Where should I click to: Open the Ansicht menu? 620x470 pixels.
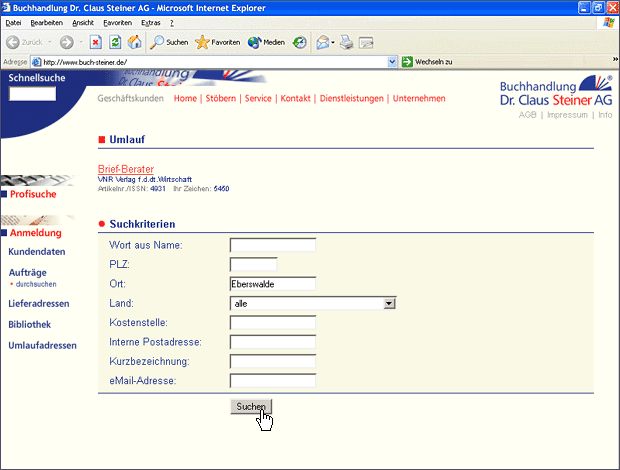(x=83, y=23)
